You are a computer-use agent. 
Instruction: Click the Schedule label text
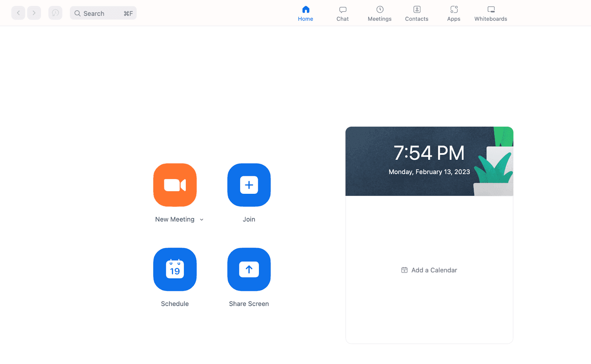pos(175,304)
